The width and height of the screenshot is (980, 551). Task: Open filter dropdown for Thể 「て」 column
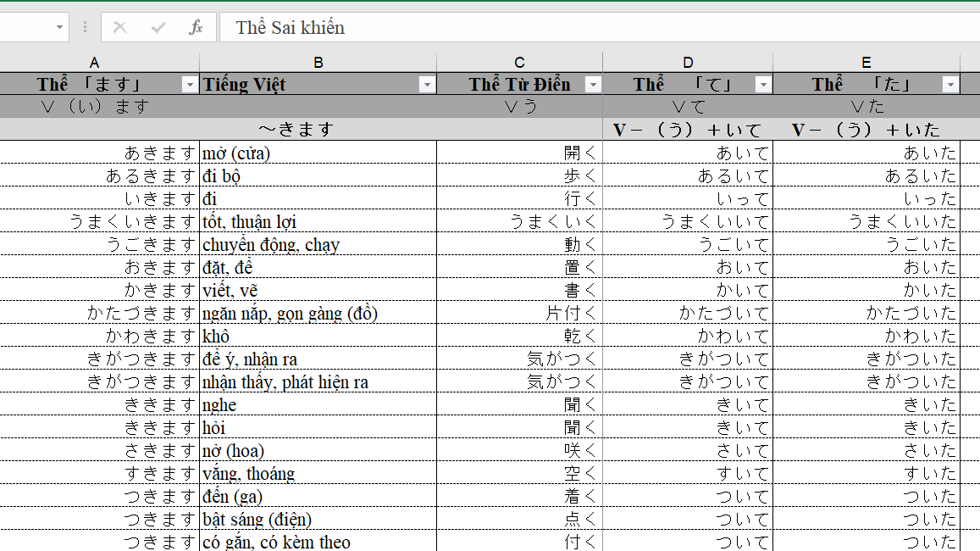coord(763,85)
